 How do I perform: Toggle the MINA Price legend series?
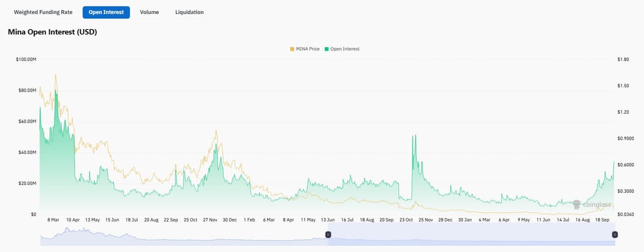point(305,49)
